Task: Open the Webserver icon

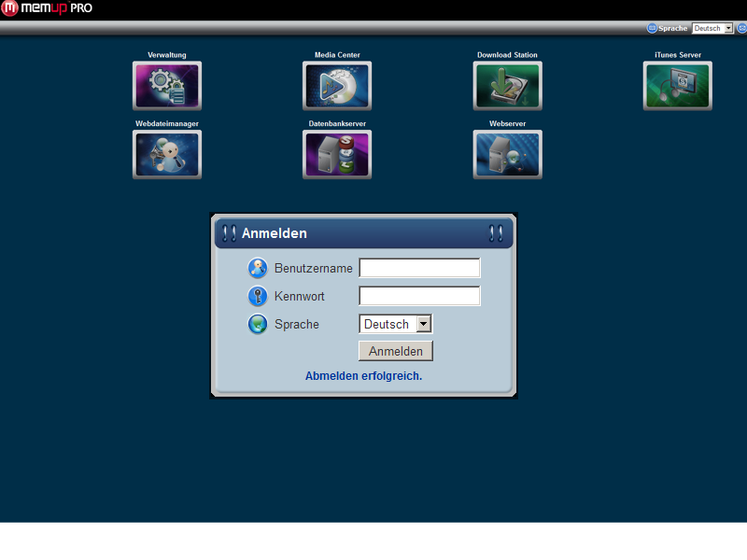Action: (507, 154)
